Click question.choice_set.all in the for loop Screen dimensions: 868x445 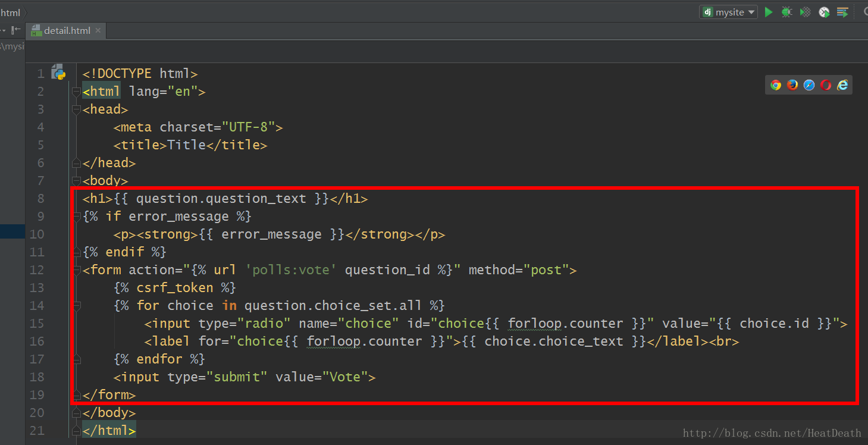tap(333, 306)
